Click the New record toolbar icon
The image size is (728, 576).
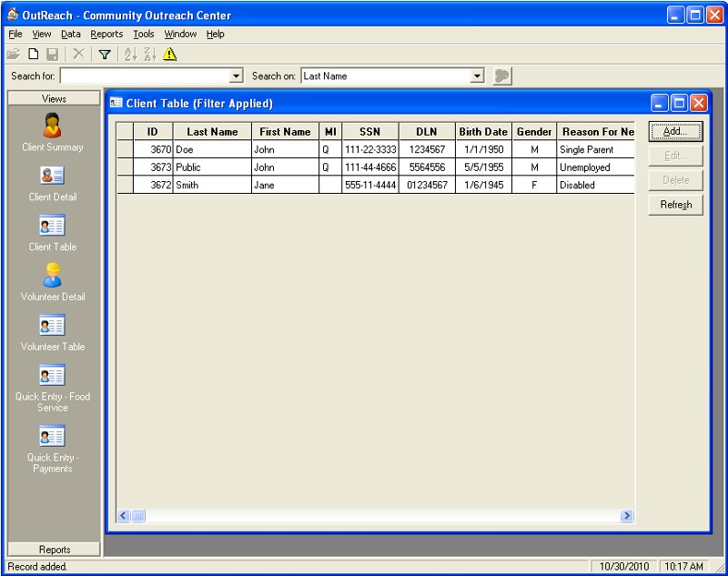click(x=32, y=55)
